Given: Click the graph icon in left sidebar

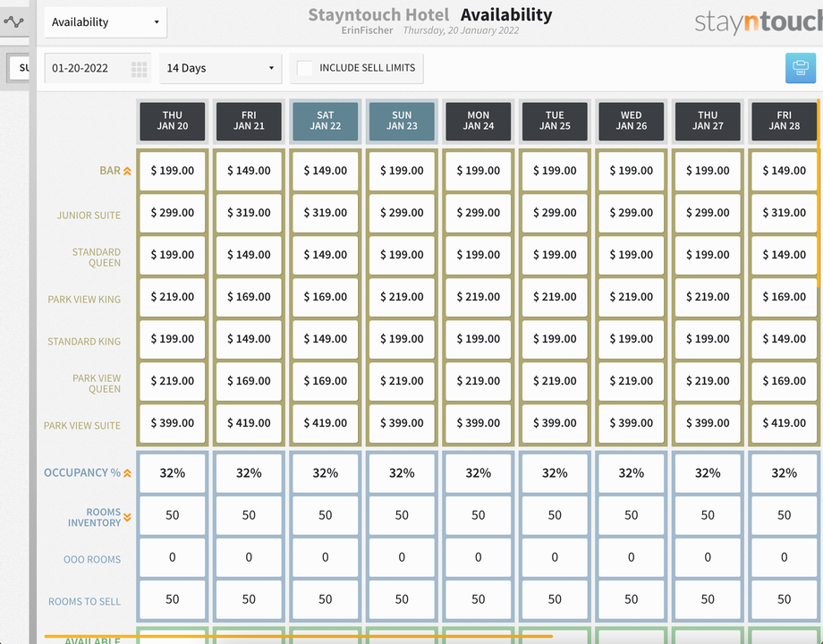Looking at the screenshot, I should (x=13, y=21).
